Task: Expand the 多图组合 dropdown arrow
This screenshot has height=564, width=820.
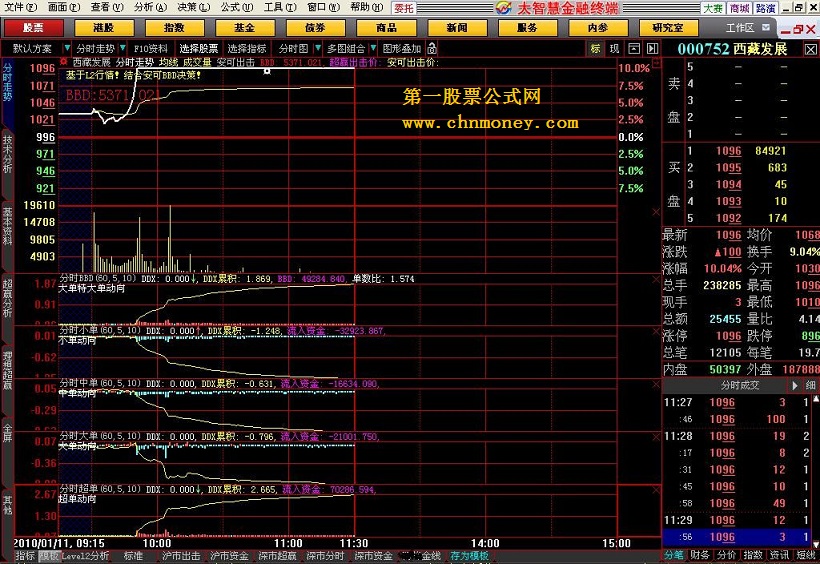Action: pos(373,49)
